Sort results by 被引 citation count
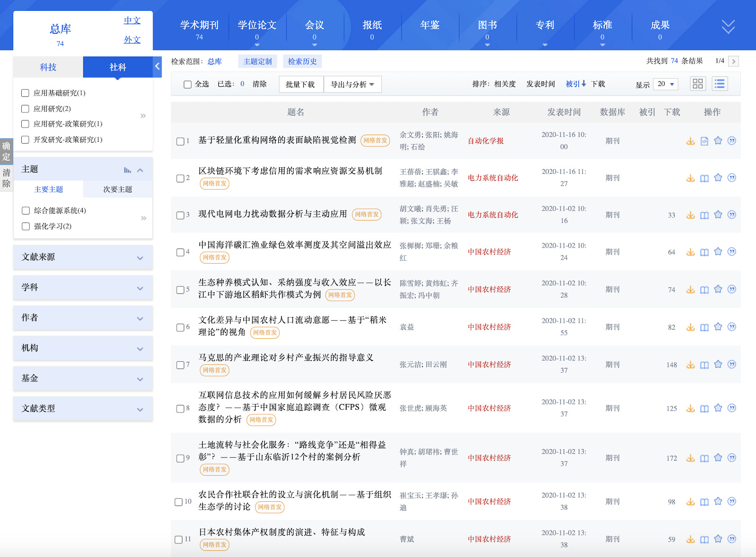This screenshot has height=557, width=756. (575, 84)
